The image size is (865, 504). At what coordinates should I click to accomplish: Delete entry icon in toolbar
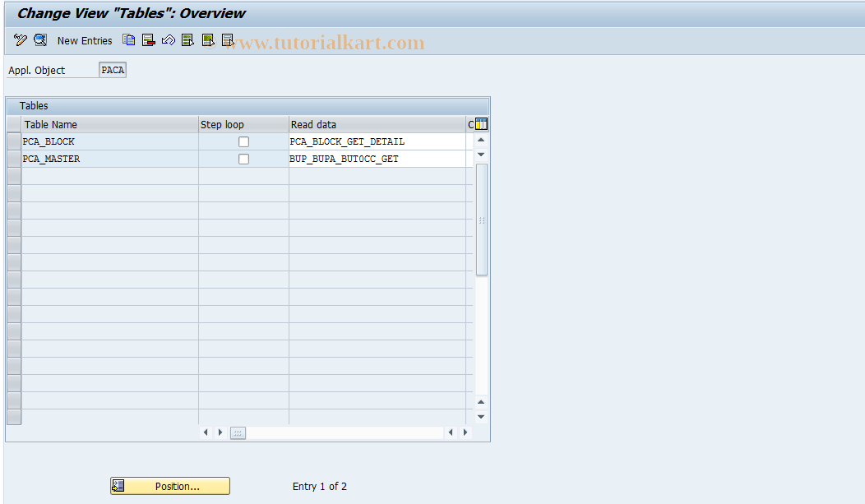click(x=148, y=40)
